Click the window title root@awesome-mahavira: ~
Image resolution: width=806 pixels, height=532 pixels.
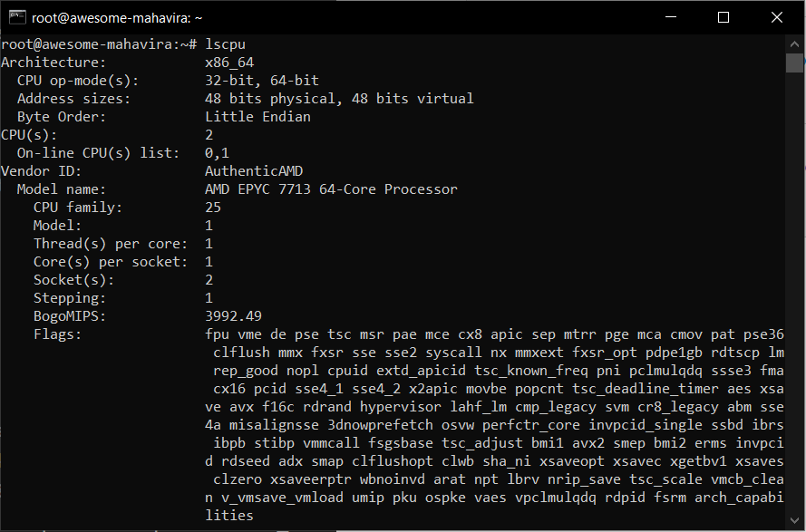[117, 18]
